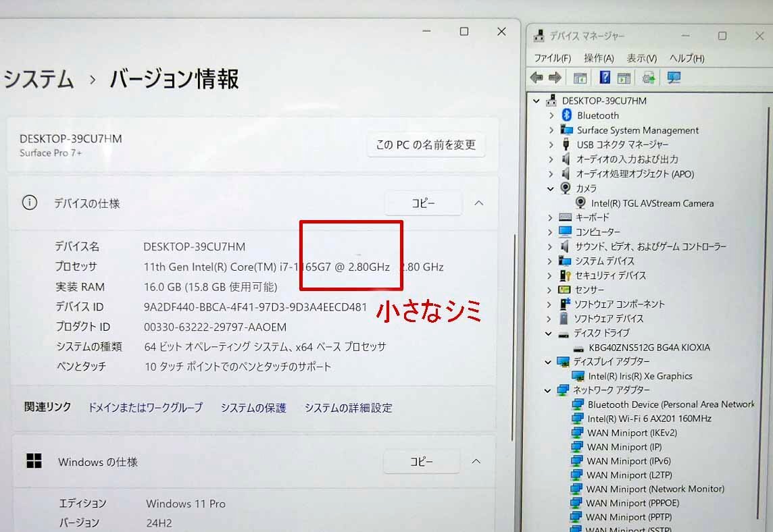Viewport: 773px width, 532px height.
Task: Open システムの詳細設定 link
Action: 348,408
